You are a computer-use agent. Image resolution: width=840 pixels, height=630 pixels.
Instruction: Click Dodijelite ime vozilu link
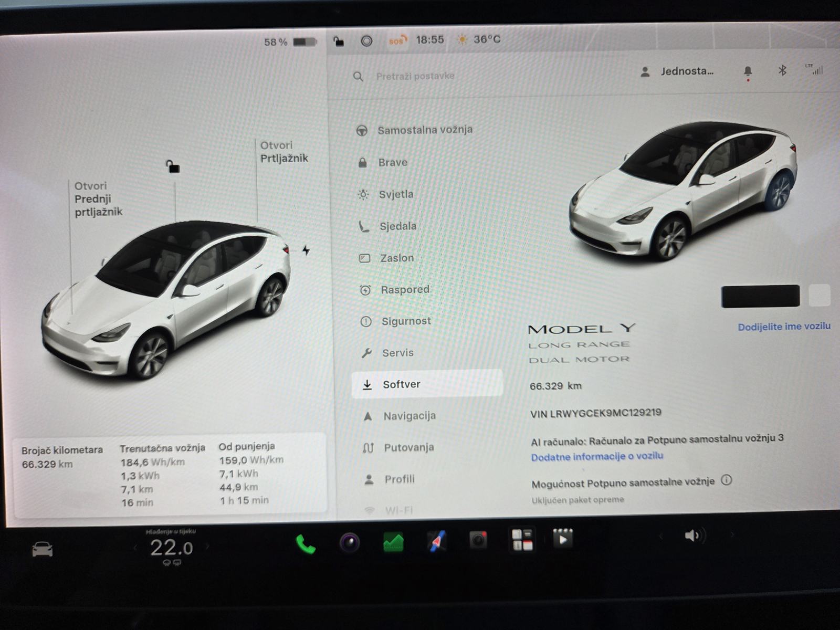pyautogui.click(x=784, y=327)
